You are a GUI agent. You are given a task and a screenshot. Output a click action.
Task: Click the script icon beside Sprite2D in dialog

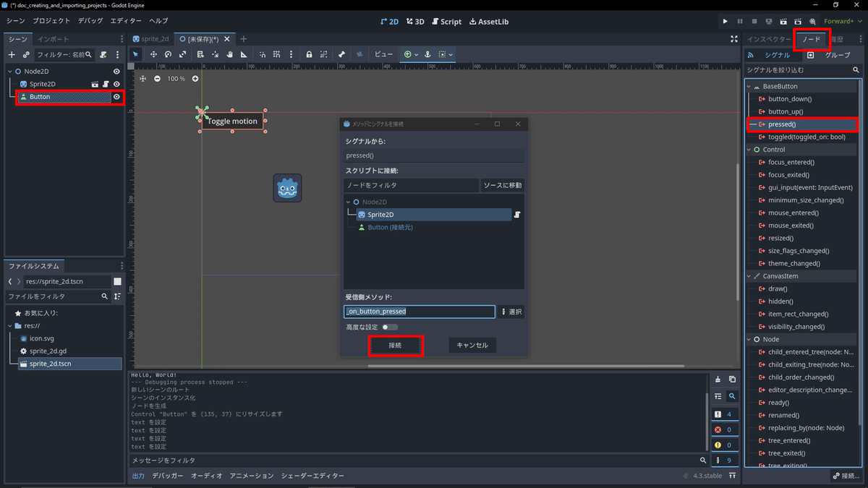pyautogui.click(x=518, y=215)
